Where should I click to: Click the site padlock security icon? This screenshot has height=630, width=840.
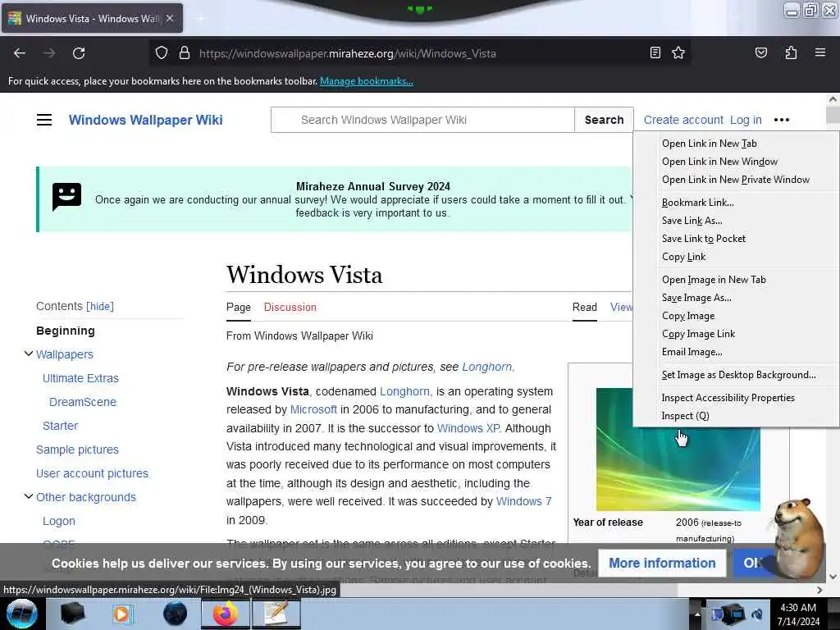(x=185, y=53)
